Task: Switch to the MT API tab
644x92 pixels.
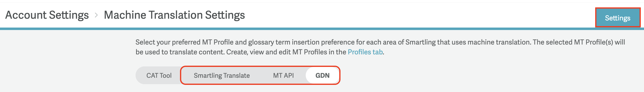Action: pos(283,75)
